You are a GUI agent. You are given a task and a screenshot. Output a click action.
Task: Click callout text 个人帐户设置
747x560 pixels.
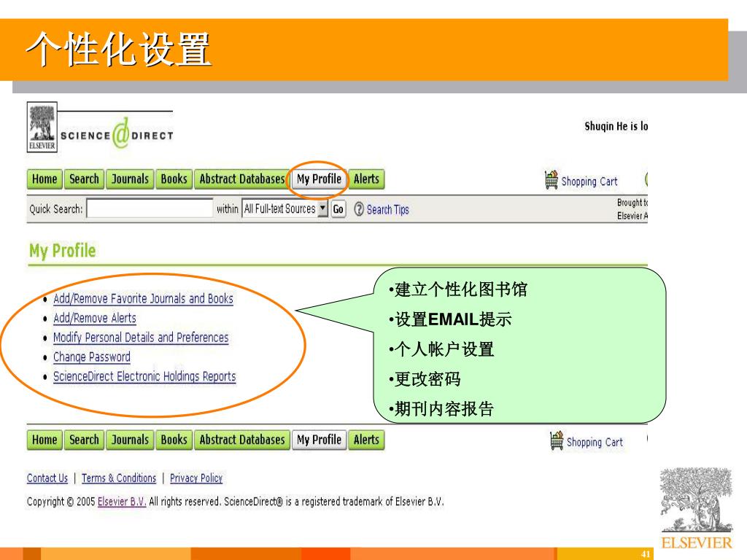tap(444, 349)
